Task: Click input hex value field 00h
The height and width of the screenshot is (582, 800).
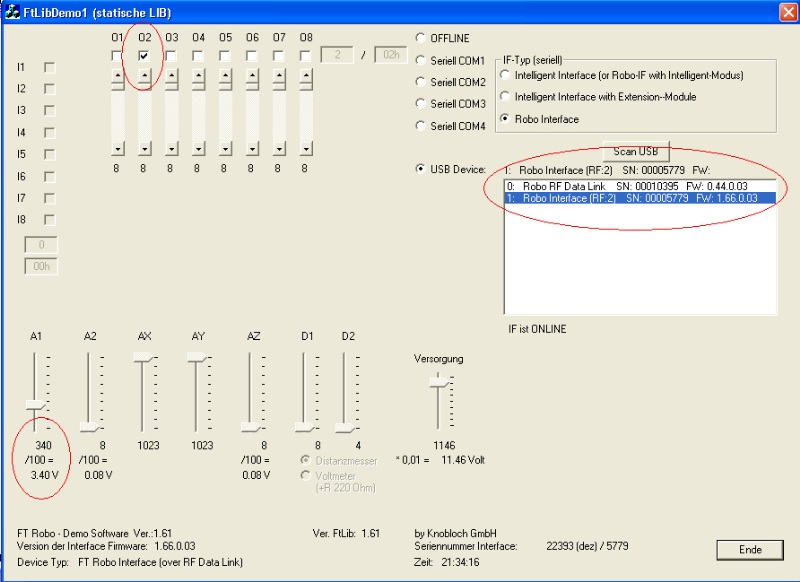Action: (41, 266)
